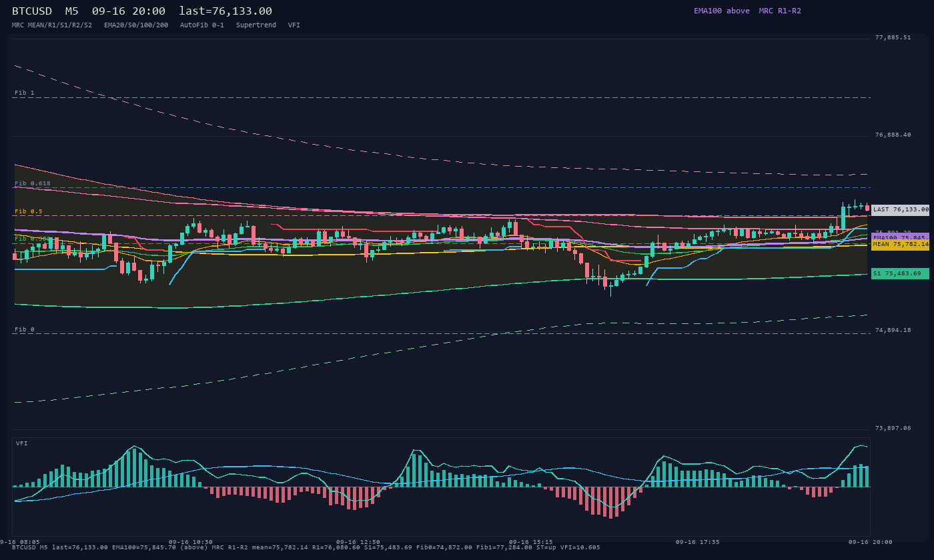Select the EMA20/50/100/200 legend entry
934x560 pixels.
[136, 25]
